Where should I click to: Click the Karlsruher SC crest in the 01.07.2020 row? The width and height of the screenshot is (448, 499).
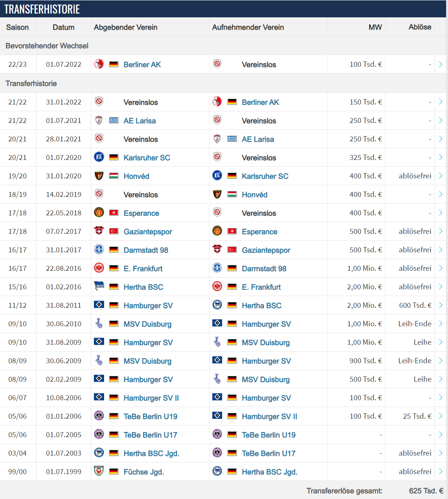tap(99, 157)
